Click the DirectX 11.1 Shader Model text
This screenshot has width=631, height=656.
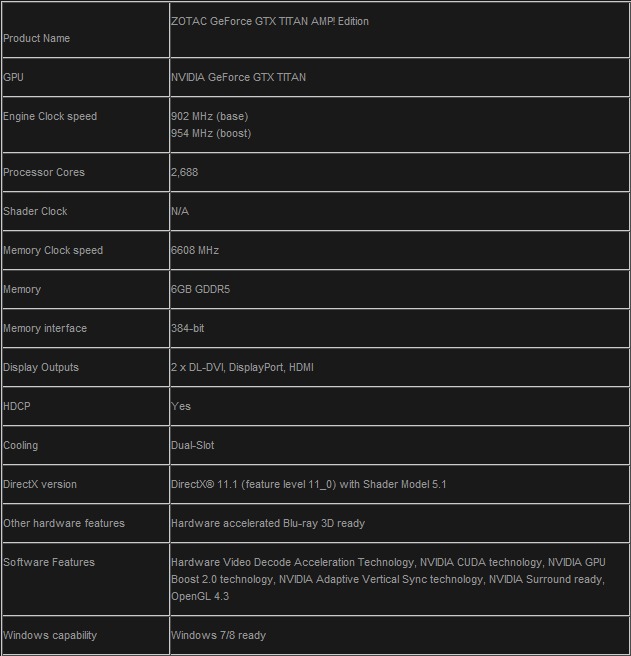(x=308, y=484)
